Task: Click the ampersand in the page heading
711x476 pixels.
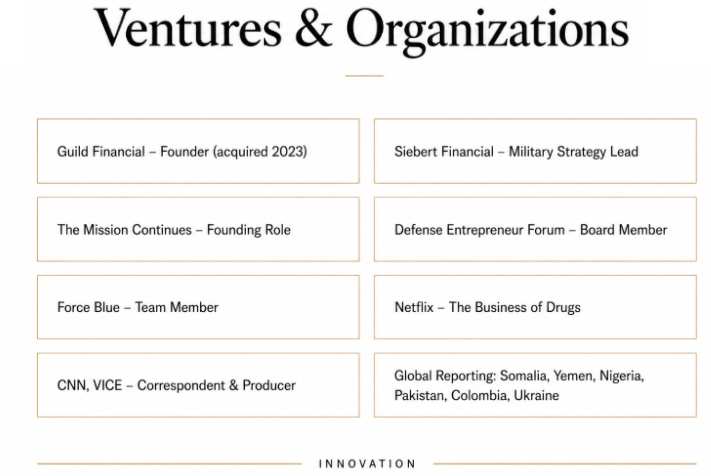Action: click(x=313, y=28)
